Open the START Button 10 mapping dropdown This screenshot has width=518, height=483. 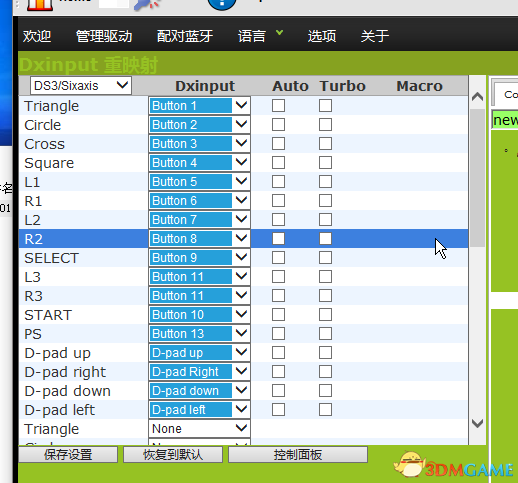tap(199, 315)
